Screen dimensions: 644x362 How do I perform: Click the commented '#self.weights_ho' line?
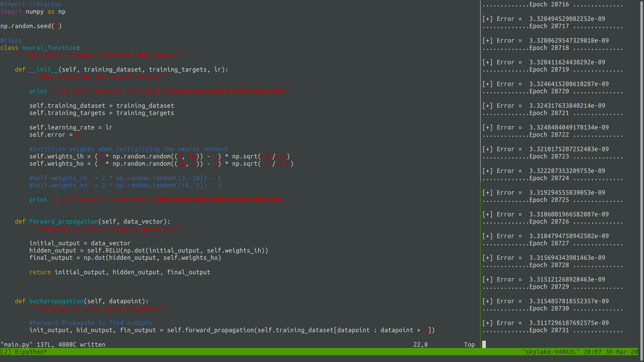125,185
